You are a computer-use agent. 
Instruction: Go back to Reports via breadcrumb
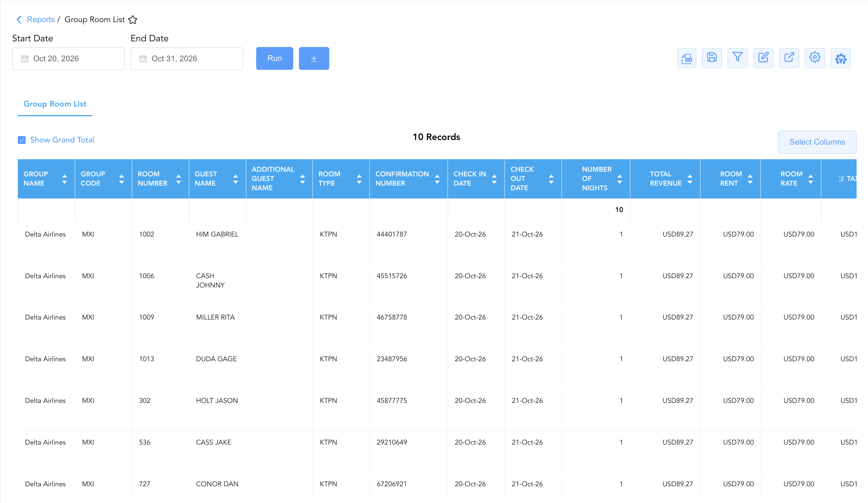coord(41,20)
